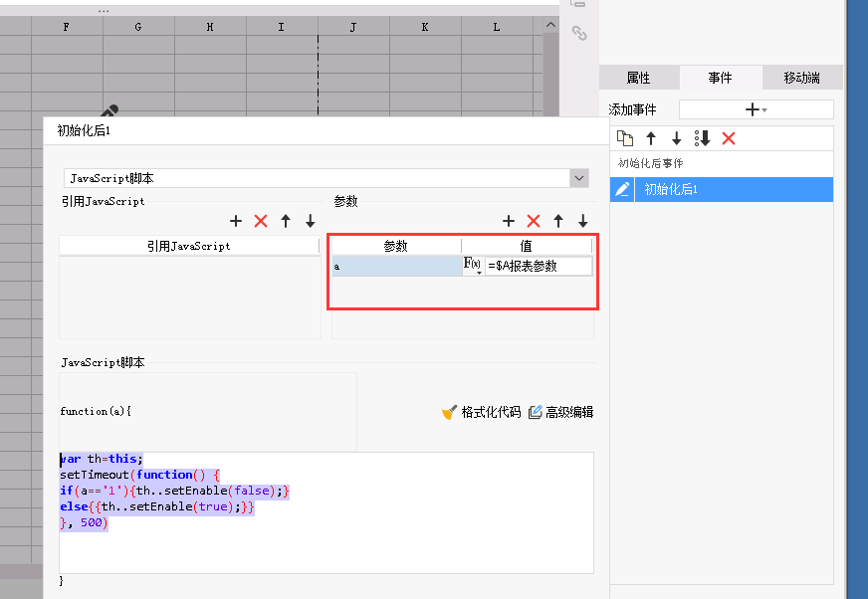Expand the JavaScript脚本 type dropdown
Image resolution: width=868 pixels, height=599 pixels.
[x=579, y=178]
